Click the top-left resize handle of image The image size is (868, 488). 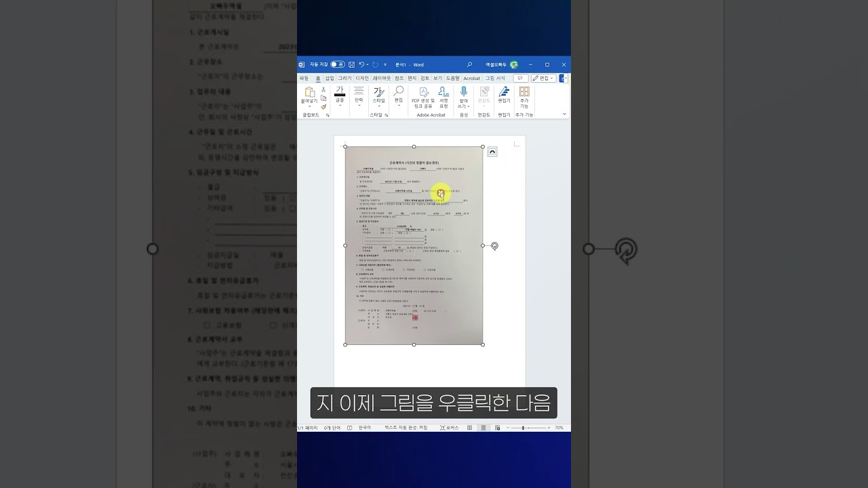(x=345, y=146)
